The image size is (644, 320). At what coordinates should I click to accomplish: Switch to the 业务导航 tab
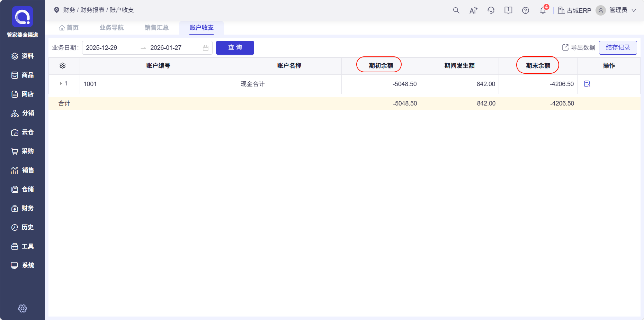click(111, 28)
